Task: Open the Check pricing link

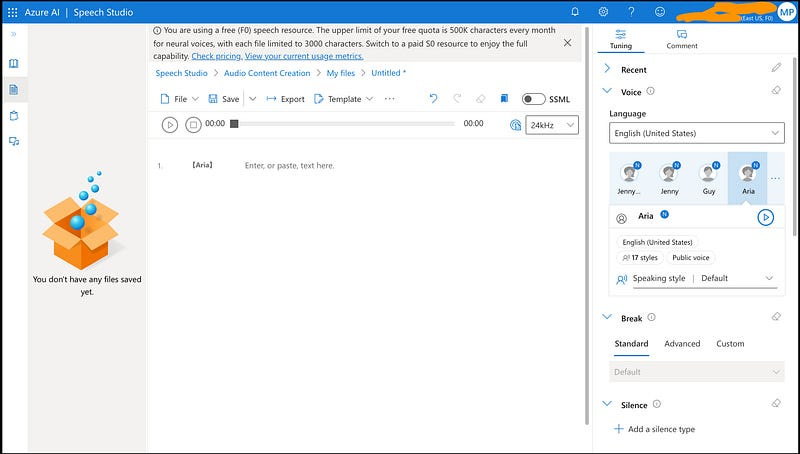Action: [x=216, y=56]
